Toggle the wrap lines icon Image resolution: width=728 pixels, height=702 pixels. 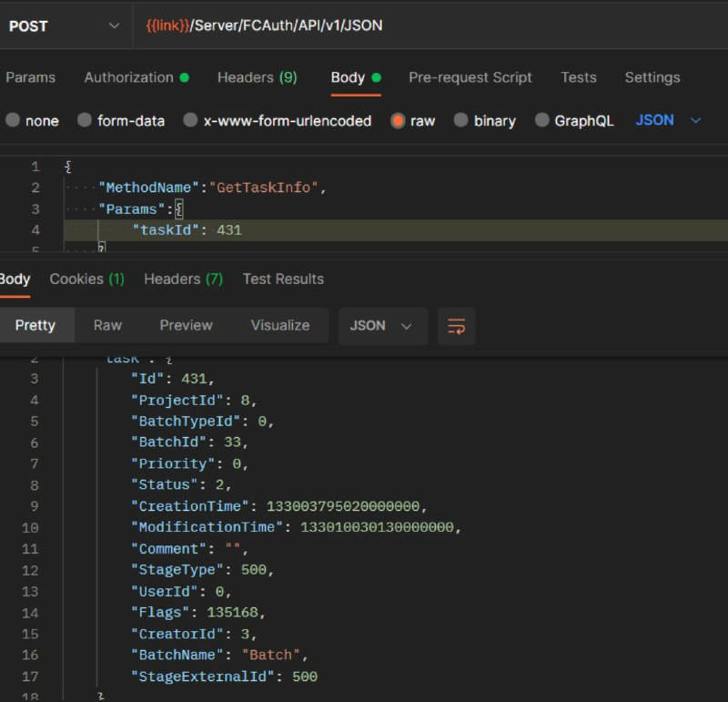(457, 326)
